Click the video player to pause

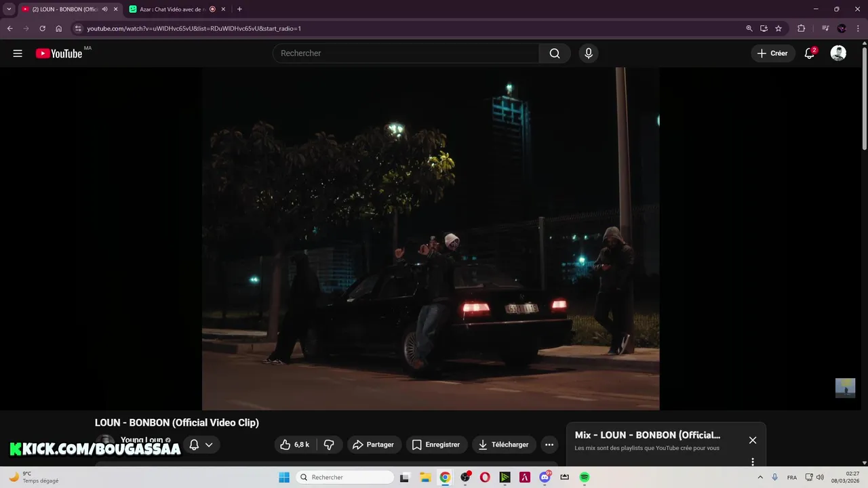point(431,239)
